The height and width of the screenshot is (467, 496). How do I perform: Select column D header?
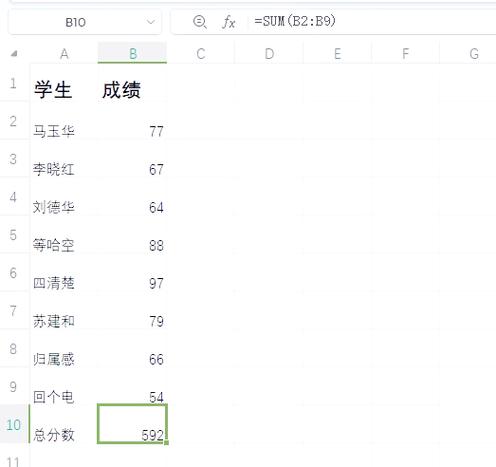(269, 53)
